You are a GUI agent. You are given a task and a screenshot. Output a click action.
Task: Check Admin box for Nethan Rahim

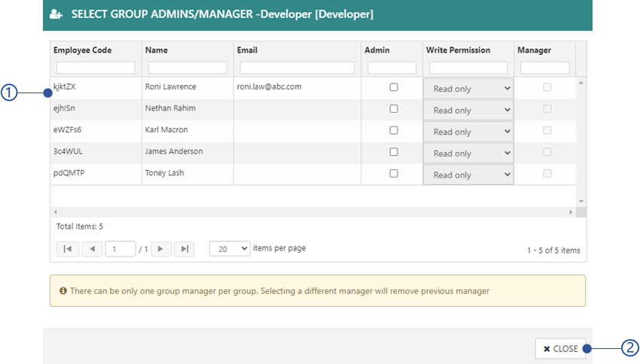(394, 109)
